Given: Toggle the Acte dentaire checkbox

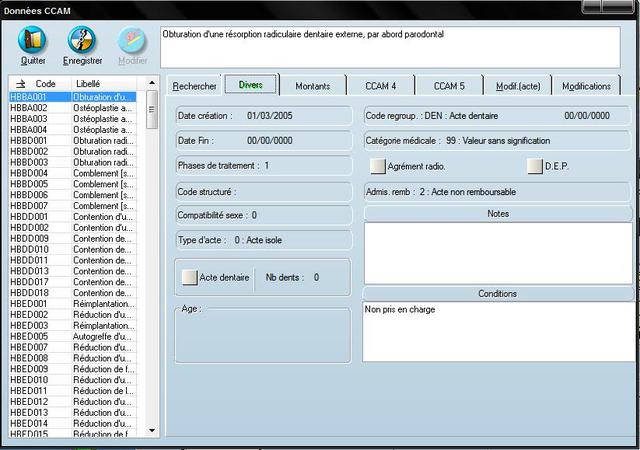Looking at the screenshot, I should (189, 277).
